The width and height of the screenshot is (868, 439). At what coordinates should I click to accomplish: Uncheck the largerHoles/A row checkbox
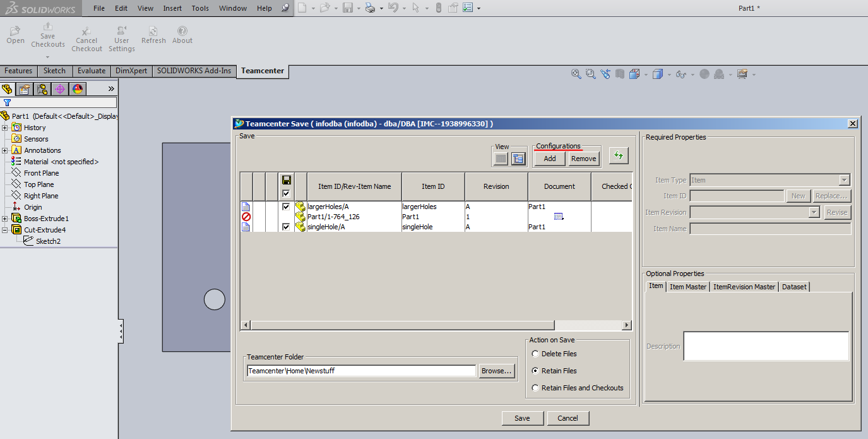tap(286, 207)
